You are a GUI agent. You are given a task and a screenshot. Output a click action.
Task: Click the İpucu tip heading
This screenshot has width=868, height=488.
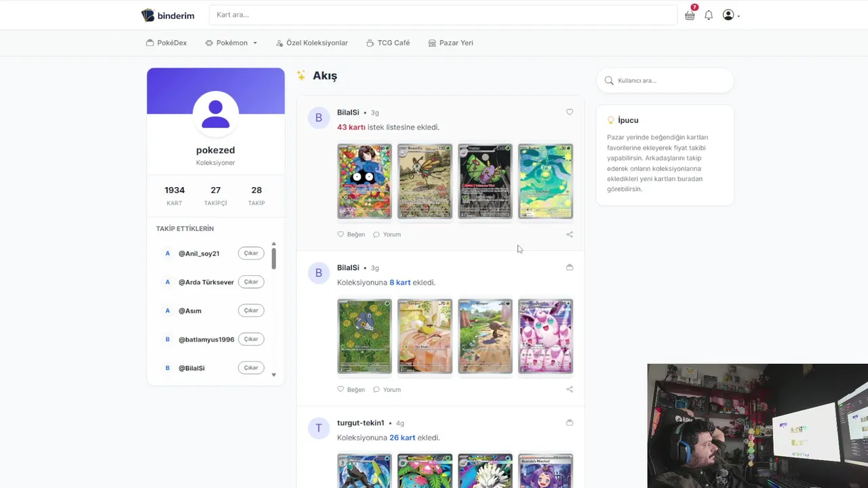[x=628, y=120]
